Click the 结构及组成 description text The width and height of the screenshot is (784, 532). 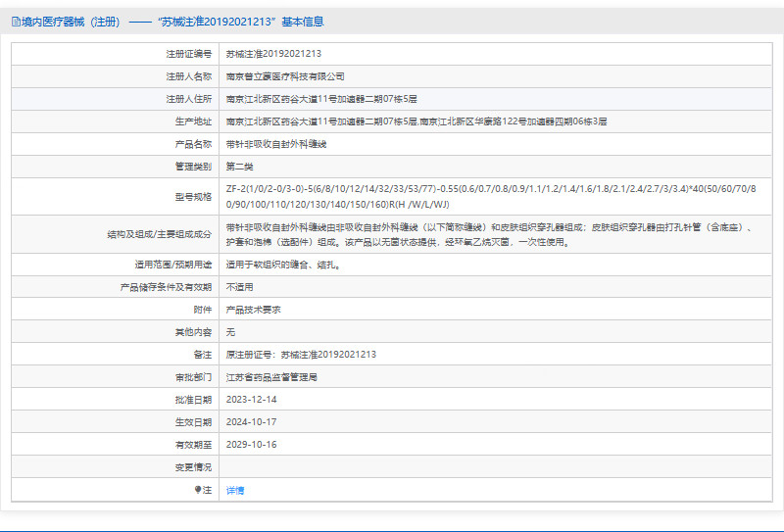coord(489,234)
